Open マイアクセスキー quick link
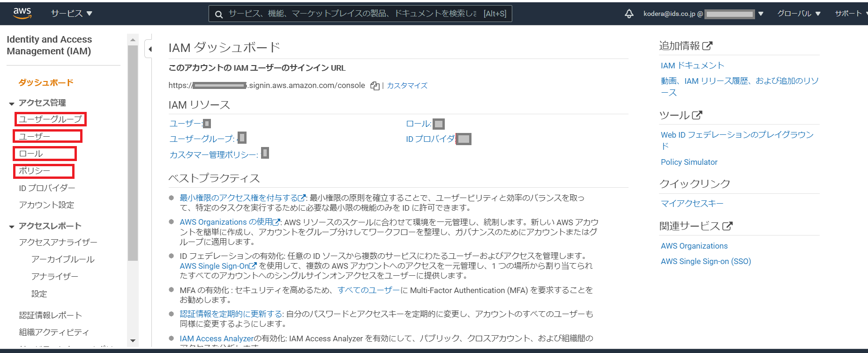Viewport: 868px width, 353px height. click(692, 204)
